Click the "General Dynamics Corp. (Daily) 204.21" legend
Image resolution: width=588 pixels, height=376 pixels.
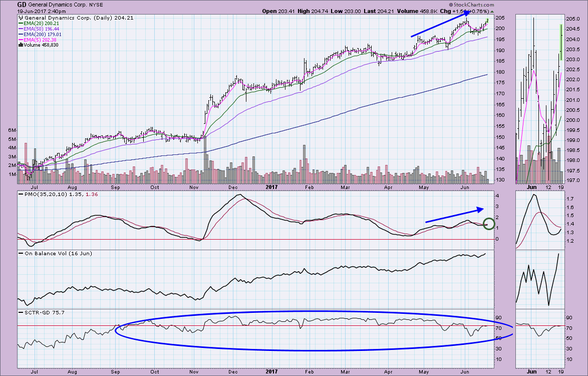79,18
